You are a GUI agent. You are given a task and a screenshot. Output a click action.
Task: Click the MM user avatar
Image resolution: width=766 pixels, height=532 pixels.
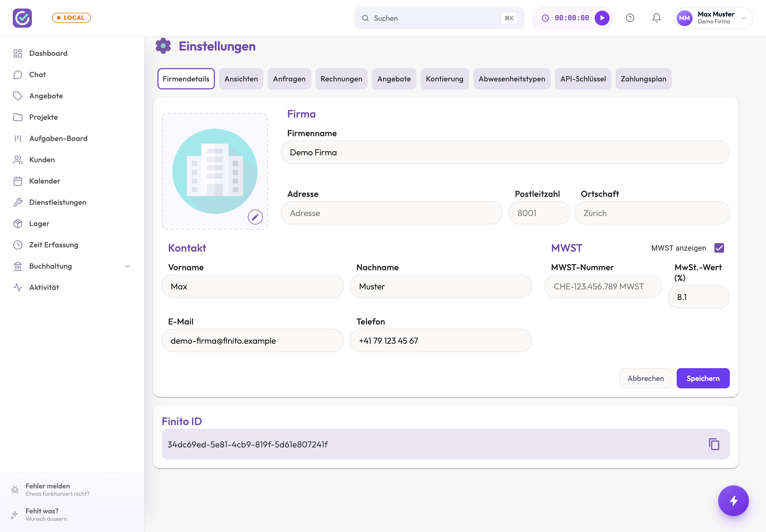click(x=684, y=18)
